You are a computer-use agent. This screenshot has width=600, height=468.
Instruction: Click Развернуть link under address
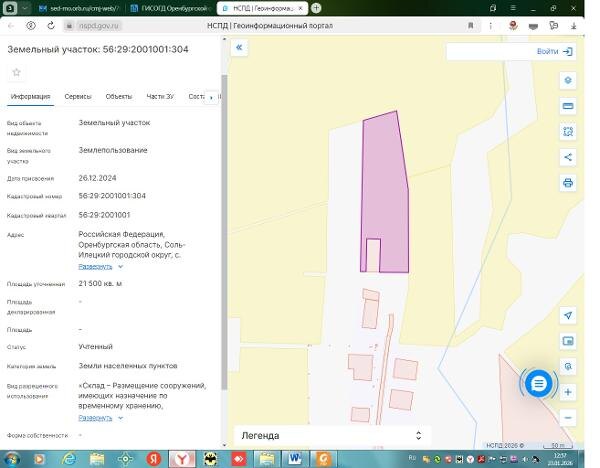click(x=95, y=267)
